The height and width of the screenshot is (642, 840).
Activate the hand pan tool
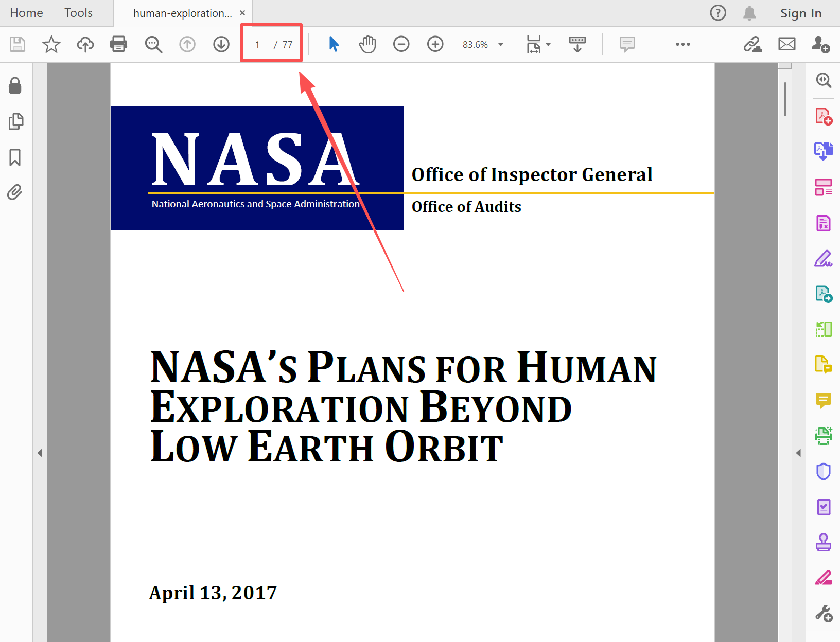[x=367, y=44]
